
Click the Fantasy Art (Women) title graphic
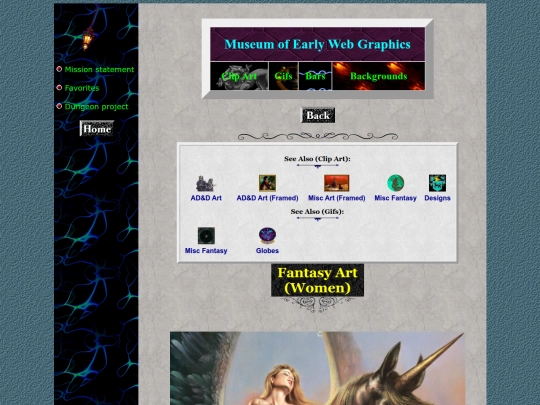point(318,280)
